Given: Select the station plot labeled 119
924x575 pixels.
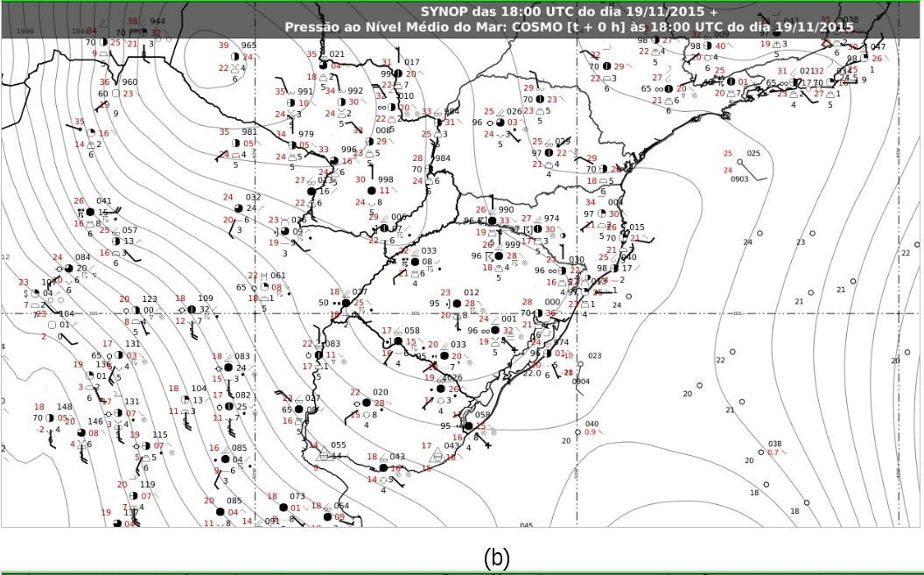Looking at the screenshot, I should (133, 495).
